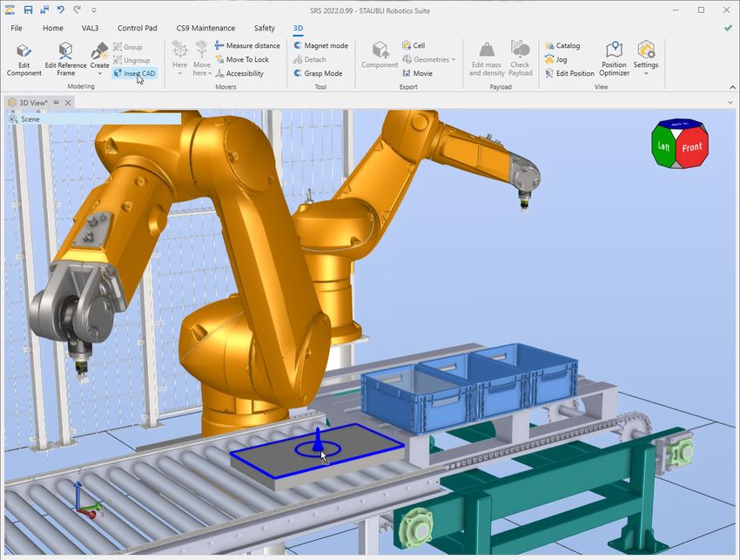Export a Movie
The image size is (740, 560).
[417, 73]
